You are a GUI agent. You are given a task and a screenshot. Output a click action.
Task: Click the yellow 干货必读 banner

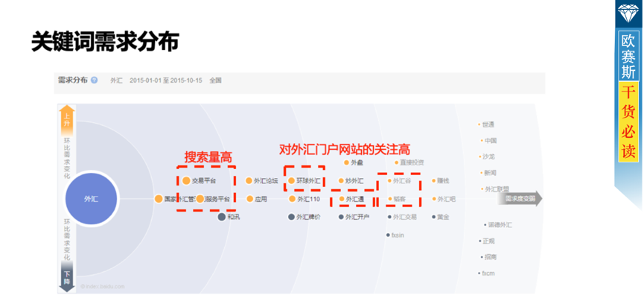[628, 122]
